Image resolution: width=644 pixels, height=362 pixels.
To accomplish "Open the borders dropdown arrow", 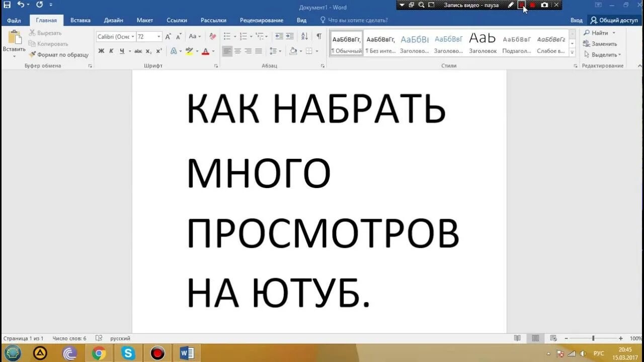I will [x=317, y=51].
